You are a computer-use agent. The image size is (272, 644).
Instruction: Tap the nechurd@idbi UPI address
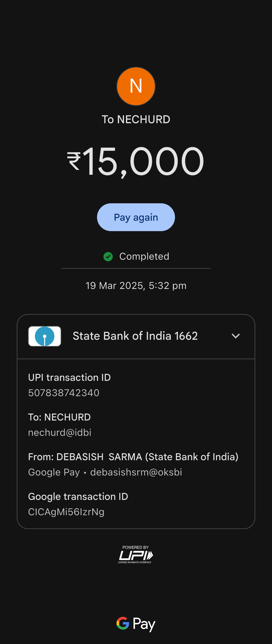60,433
